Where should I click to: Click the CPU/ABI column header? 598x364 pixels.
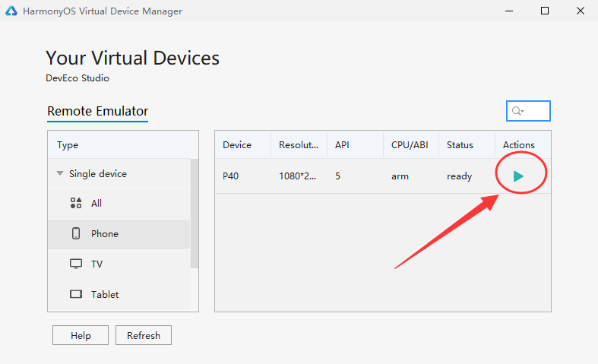[411, 144]
